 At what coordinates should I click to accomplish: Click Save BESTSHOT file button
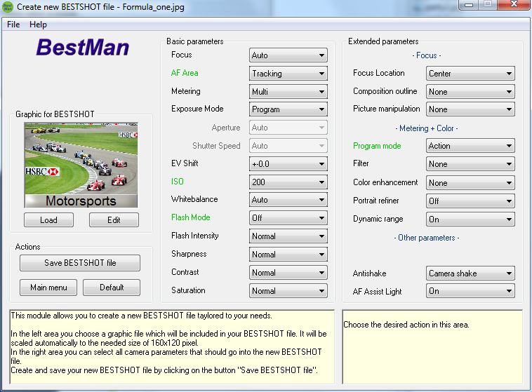pos(80,263)
